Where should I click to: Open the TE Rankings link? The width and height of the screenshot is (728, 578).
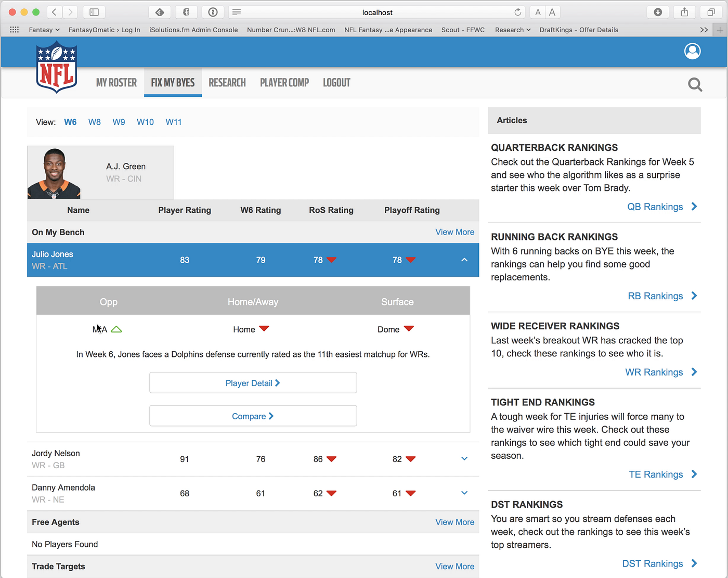pos(663,474)
